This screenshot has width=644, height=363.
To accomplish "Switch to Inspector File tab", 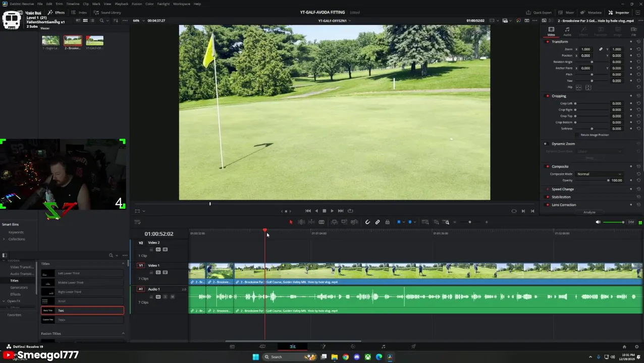I will pos(634,31).
